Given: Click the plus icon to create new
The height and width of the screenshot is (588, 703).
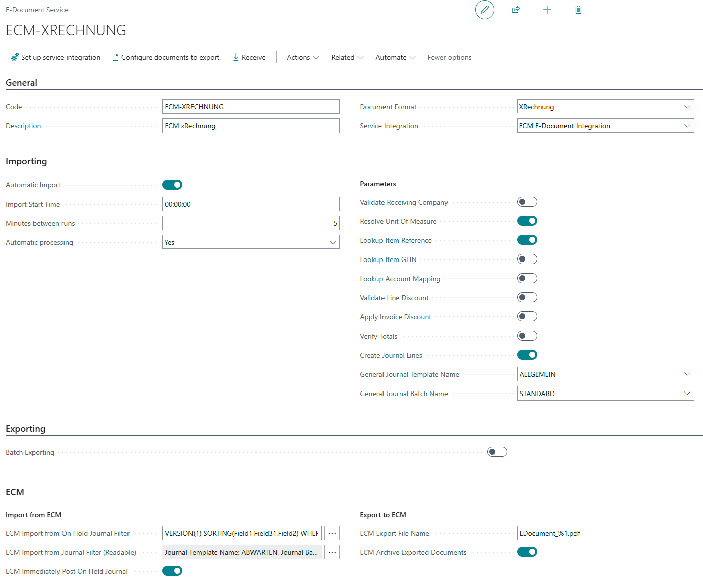Looking at the screenshot, I should [547, 10].
